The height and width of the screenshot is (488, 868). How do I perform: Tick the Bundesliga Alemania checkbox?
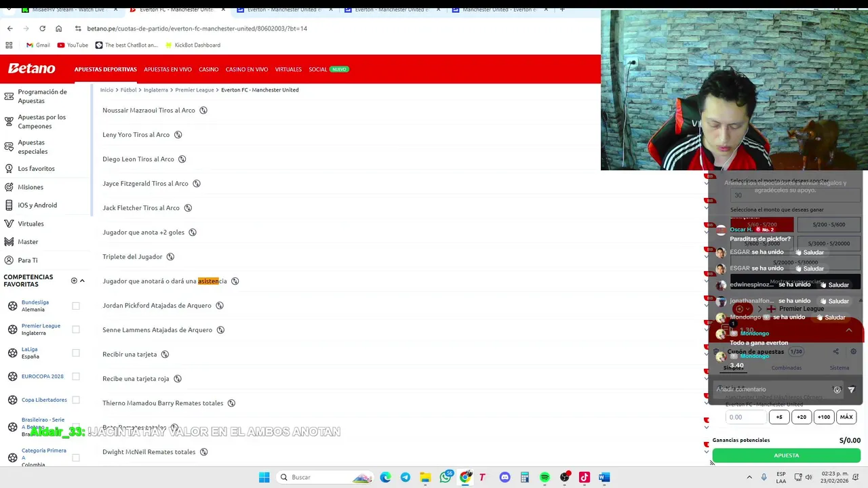point(76,306)
